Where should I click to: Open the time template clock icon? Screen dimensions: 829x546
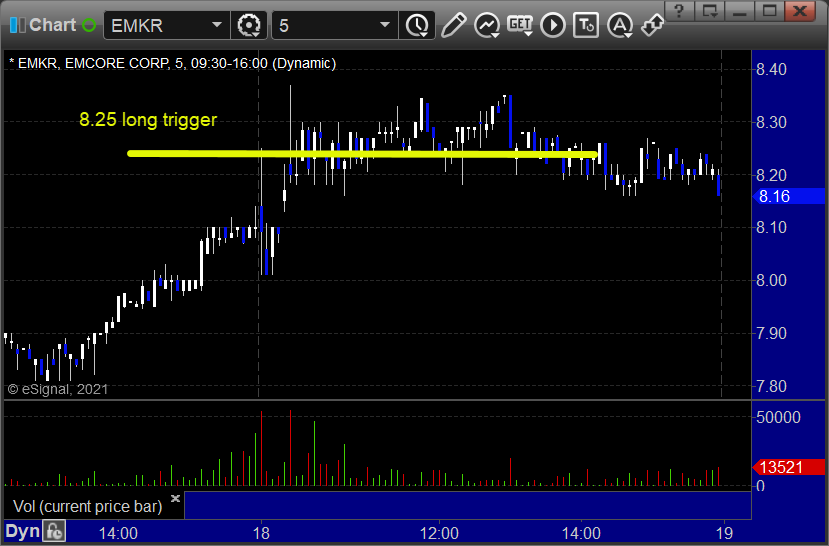click(x=418, y=25)
